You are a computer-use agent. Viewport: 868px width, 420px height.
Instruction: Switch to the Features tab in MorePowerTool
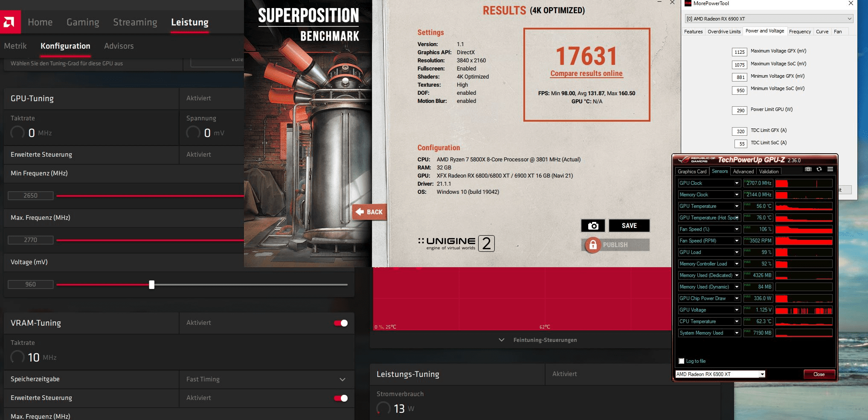coord(693,32)
